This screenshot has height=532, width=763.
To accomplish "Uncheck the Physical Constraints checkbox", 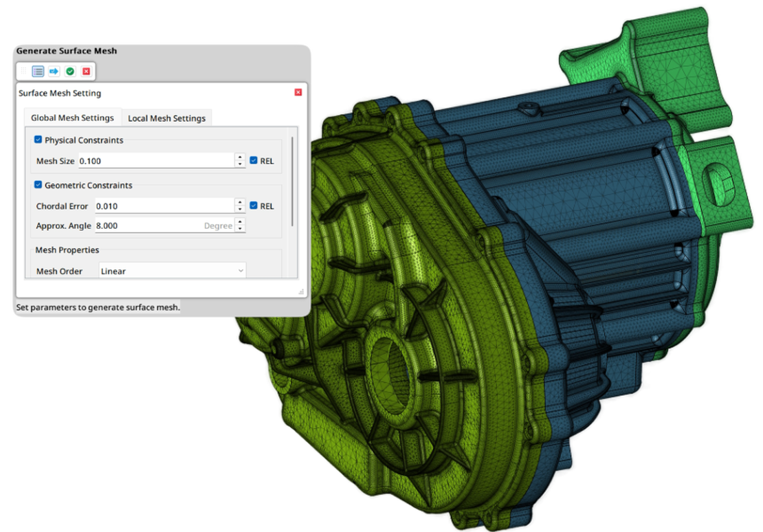I will tap(38, 140).
